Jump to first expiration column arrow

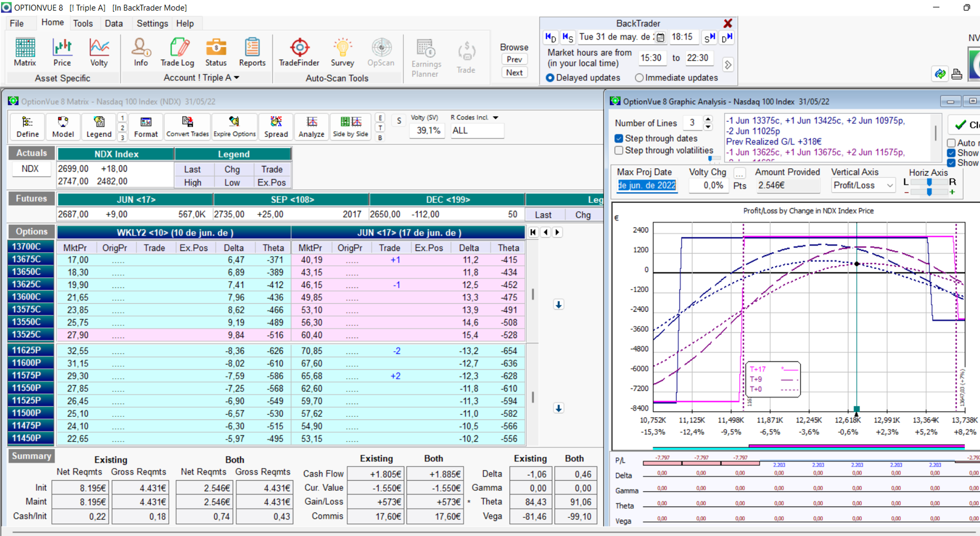tap(533, 232)
